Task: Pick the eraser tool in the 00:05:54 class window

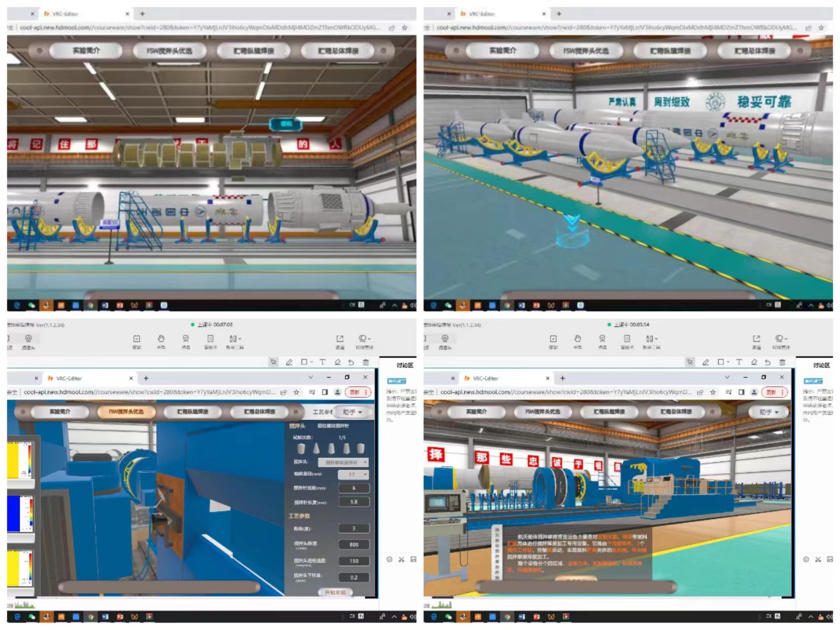Action: [x=754, y=362]
